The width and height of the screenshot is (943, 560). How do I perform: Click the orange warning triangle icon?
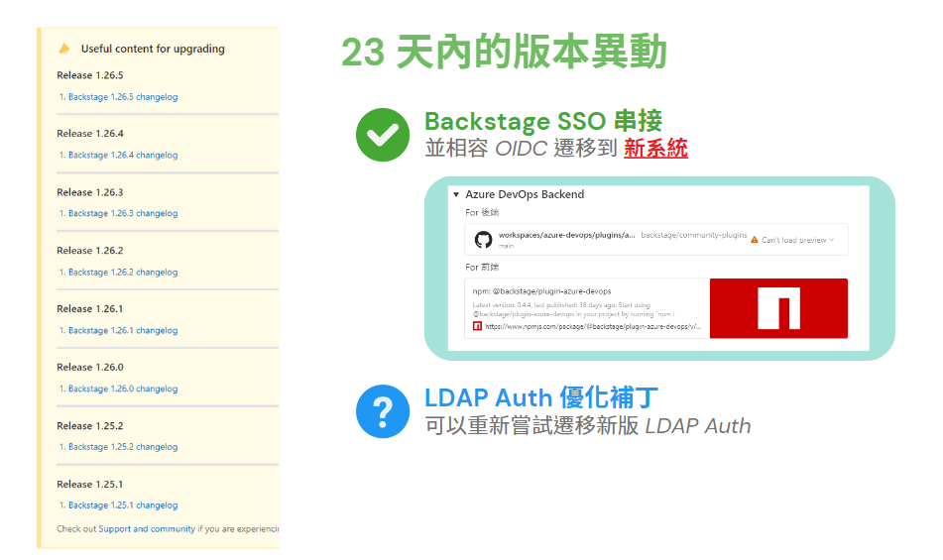coord(755,240)
